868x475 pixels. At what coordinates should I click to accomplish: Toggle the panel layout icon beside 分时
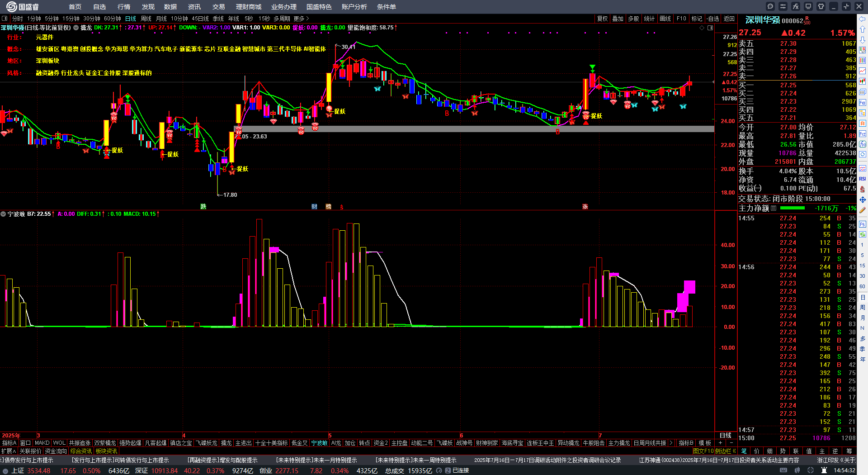pyautogui.click(x=5, y=19)
